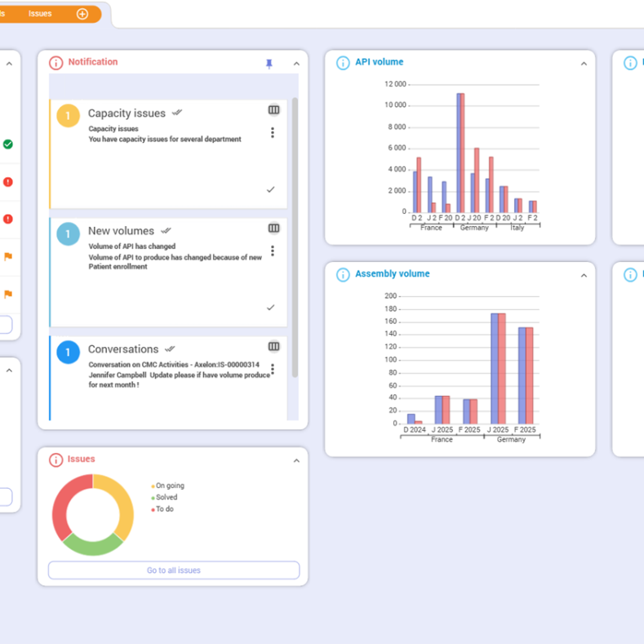Collapse the Notification panel
Screen dimensions: 644x644
pos(296,64)
